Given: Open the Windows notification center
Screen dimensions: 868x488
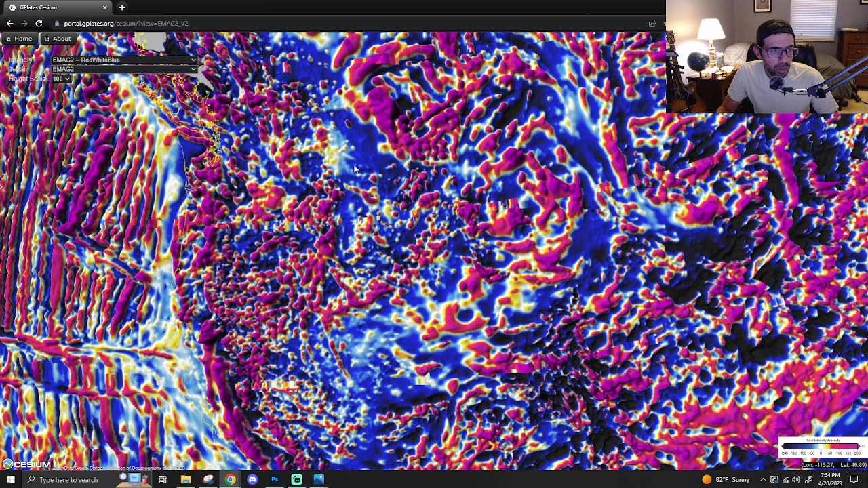Looking at the screenshot, I should coord(854,480).
